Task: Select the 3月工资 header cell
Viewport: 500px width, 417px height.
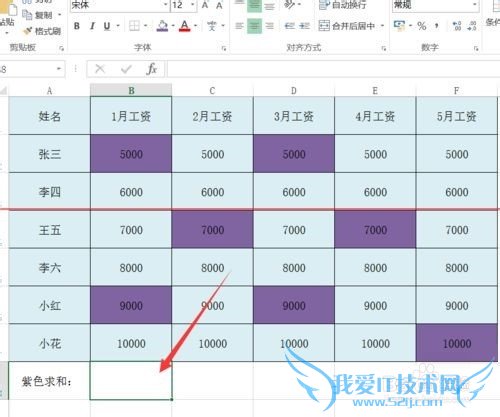Action: pyautogui.click(x=294, y=116)
